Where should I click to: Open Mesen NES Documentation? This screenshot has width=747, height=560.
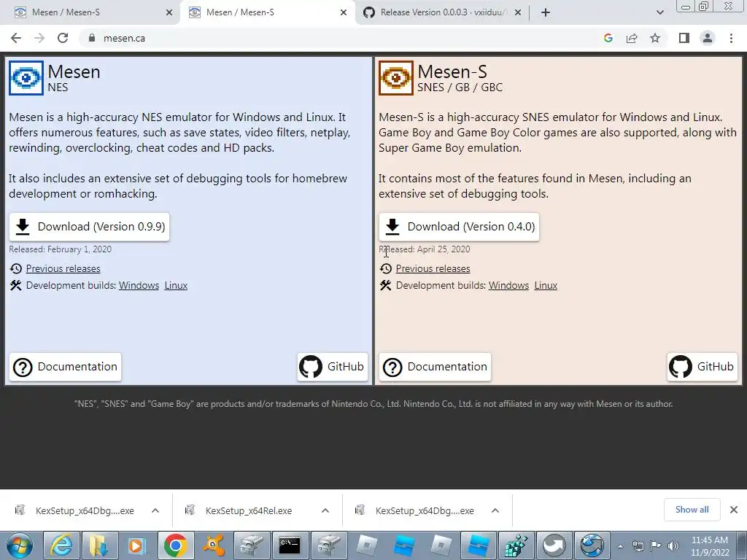tap(65, 367)
